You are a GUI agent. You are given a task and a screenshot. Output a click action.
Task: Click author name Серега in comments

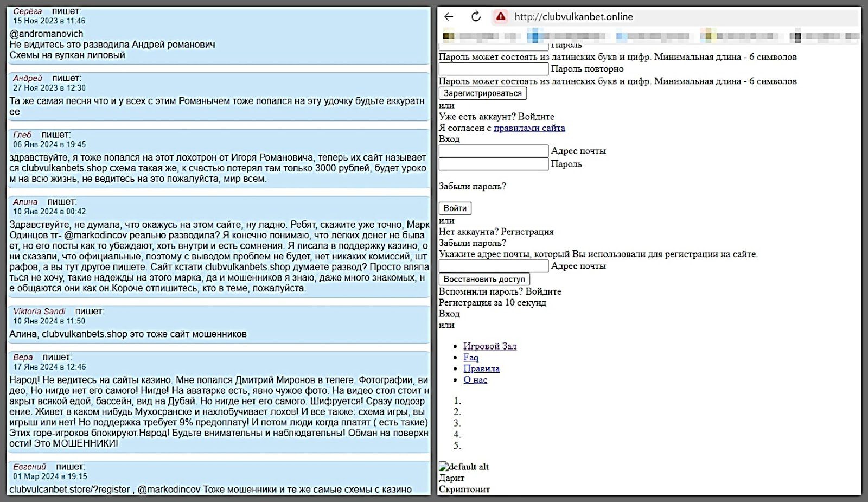click(x=28, y=11)
